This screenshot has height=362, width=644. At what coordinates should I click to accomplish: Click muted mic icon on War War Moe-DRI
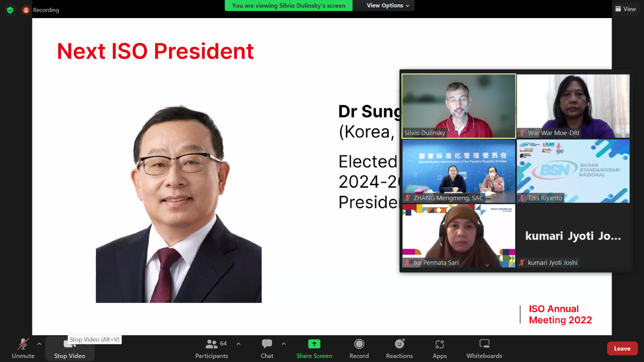[x=522, y=133]
